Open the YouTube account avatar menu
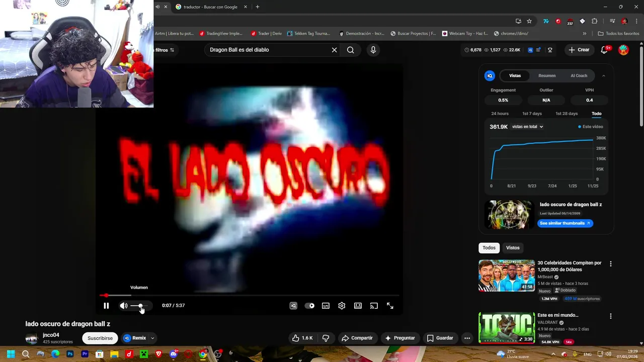Screen dimensions: 644x362 coord(623,50)
